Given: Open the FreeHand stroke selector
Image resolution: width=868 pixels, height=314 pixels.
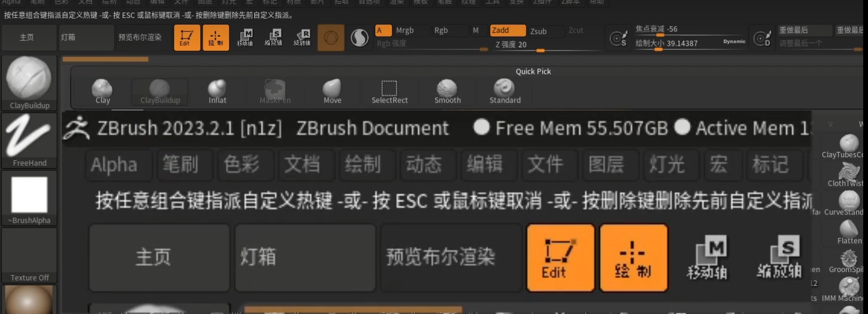Looking at the screenshot, I should [29, 140].
